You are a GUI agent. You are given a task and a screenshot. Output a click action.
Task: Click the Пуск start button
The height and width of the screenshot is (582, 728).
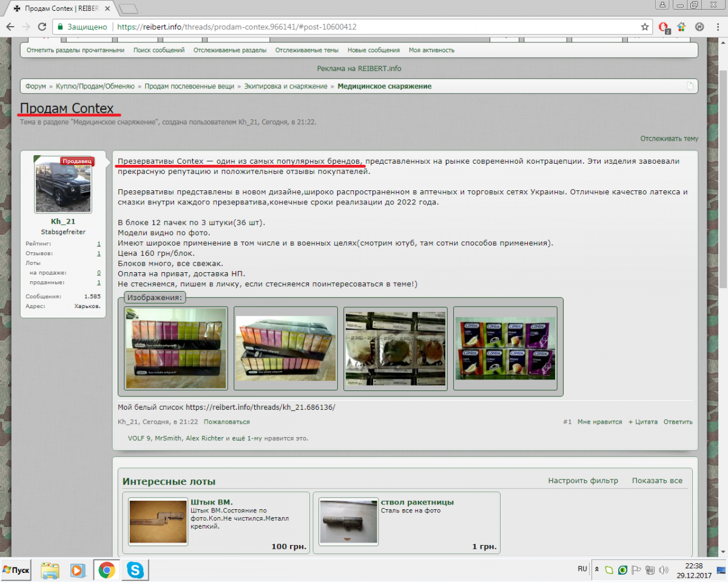click(x=16, y=570)
